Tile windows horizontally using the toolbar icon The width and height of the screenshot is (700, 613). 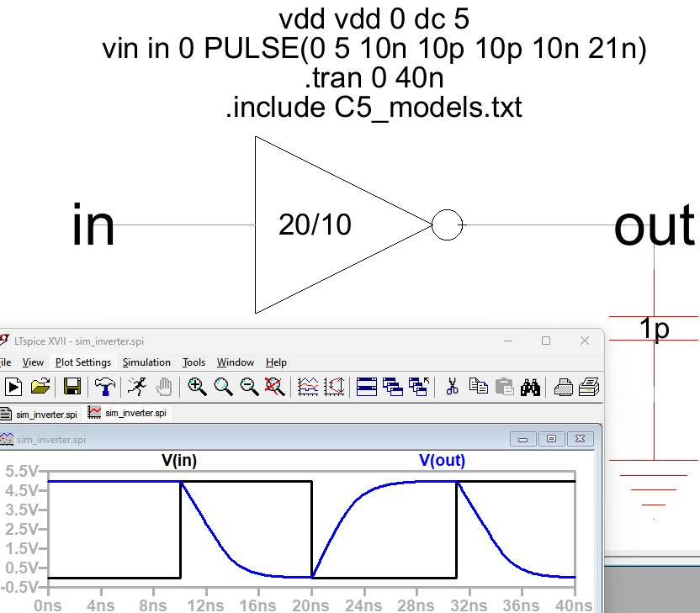[367, 387]
